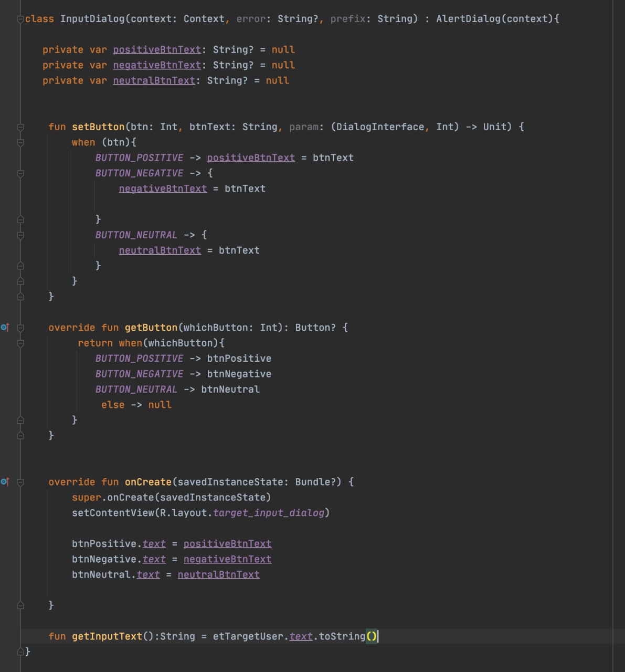Click 'btnNegative' in the getButton when block
Screen dimensions: 625x672
239,374
